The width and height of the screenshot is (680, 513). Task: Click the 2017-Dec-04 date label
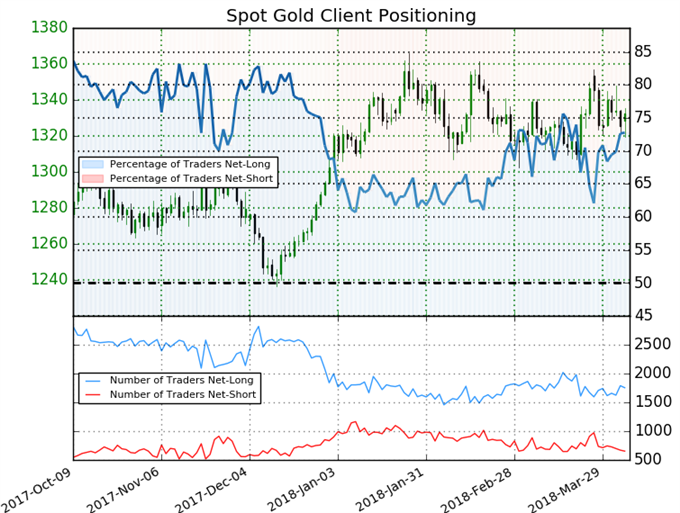pyautogui.click(x=212, y=490)
